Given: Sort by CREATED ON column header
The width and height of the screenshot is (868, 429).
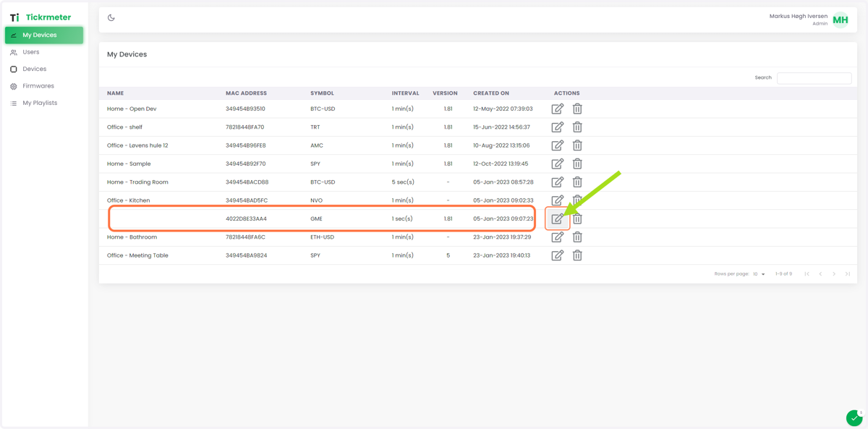Looking at the screenshot, I should (491, 93).
